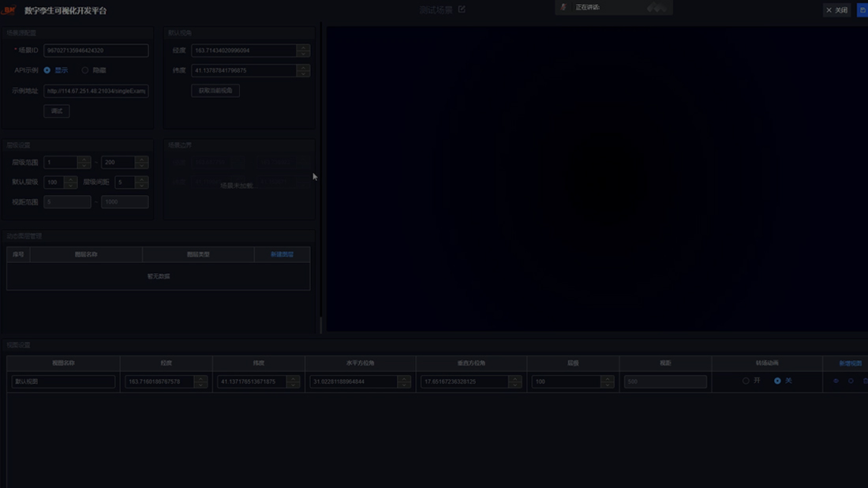Click the 关闭 button at top right

[x=837, y=10]
